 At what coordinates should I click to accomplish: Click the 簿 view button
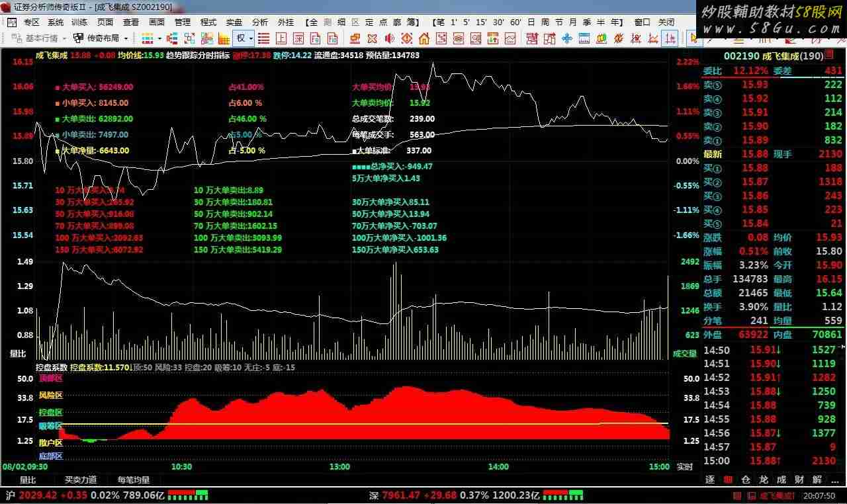click(411, 22)
